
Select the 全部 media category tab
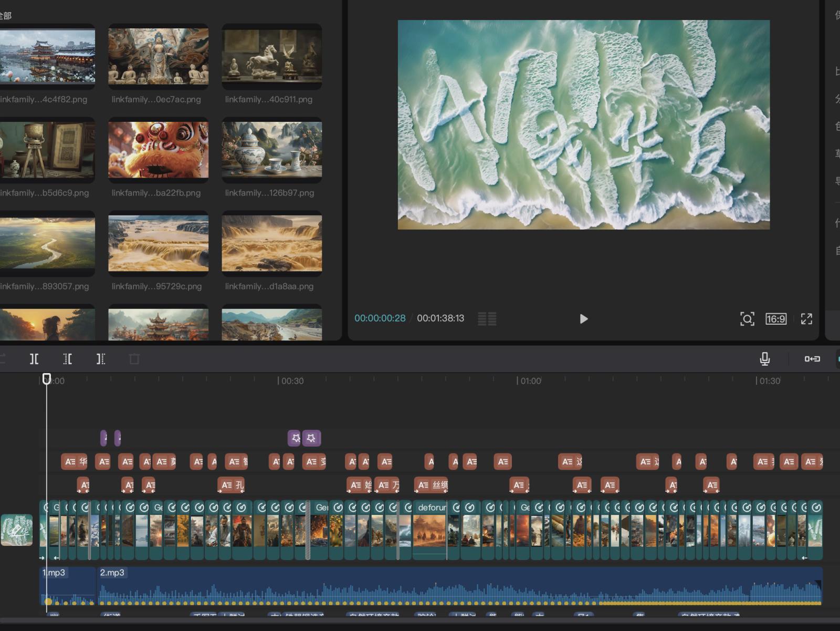point(5,16)
